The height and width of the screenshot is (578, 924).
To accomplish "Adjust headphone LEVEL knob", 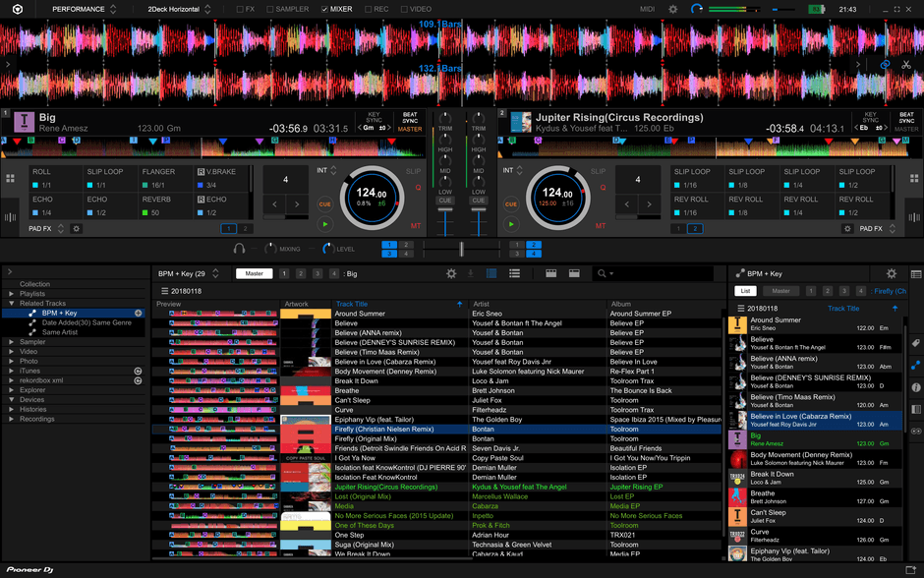I will tap(327, 249).
